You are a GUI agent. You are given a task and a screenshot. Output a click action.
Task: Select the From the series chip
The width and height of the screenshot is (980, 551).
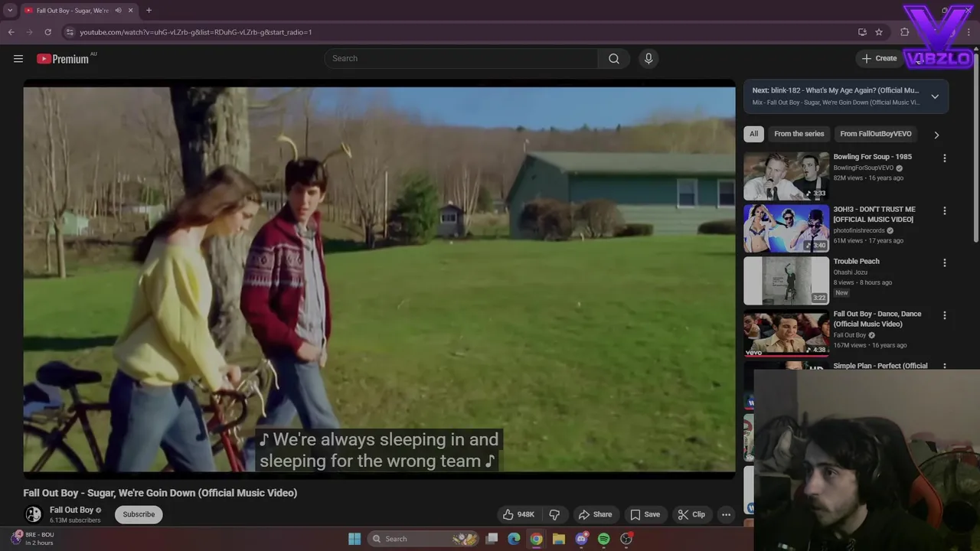pos(799,134)
